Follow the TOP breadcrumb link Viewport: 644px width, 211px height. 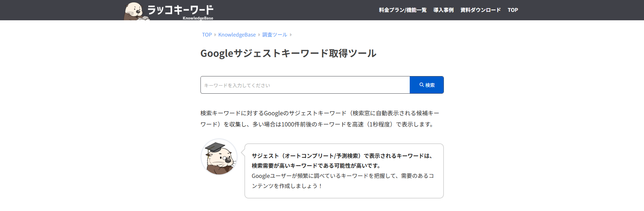(x=207, y=34)
